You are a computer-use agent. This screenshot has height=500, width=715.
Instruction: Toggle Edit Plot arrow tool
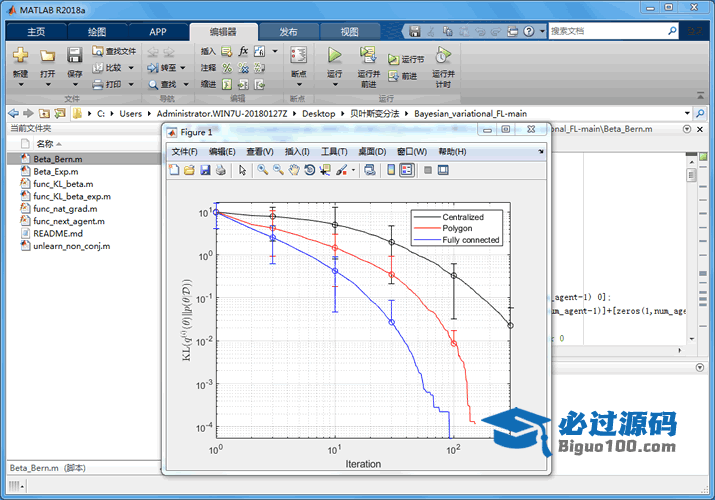242,170
